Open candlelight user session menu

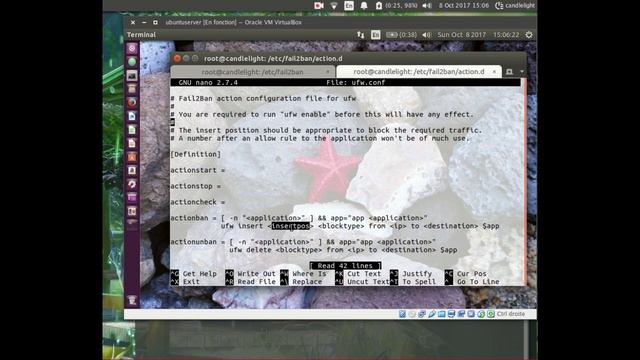[x=515, y=6]
